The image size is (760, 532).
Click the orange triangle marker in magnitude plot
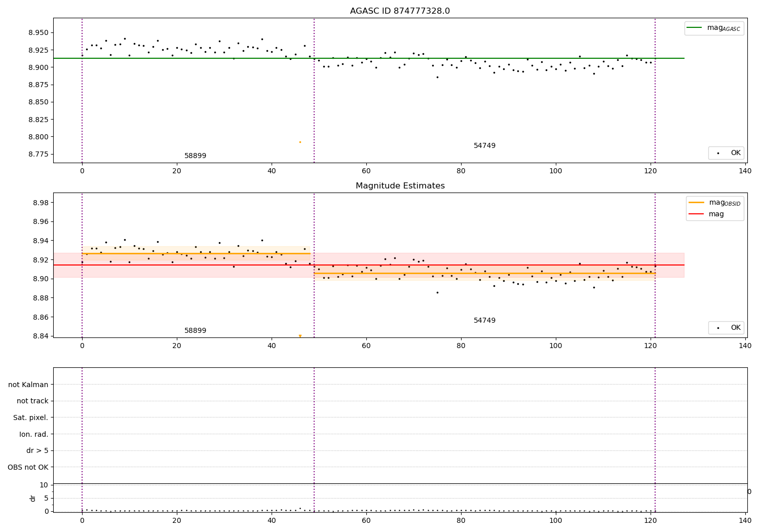[x=300, y=336]
